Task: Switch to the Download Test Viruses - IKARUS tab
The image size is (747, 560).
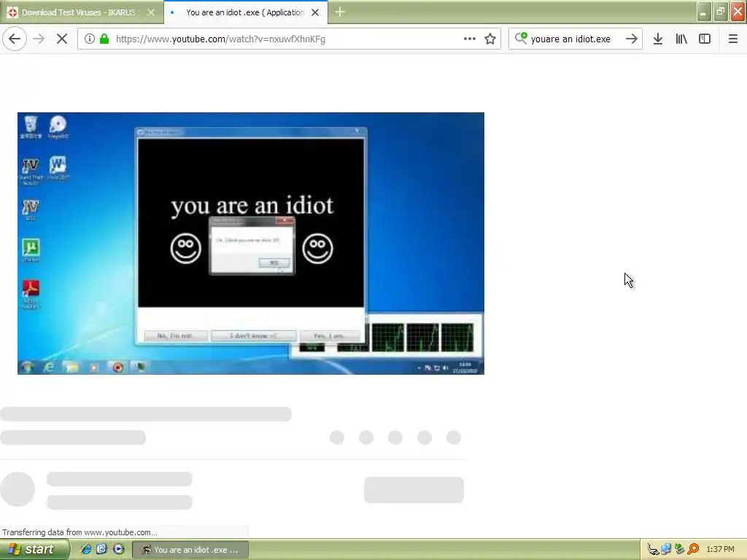Action: coord(82,12)
